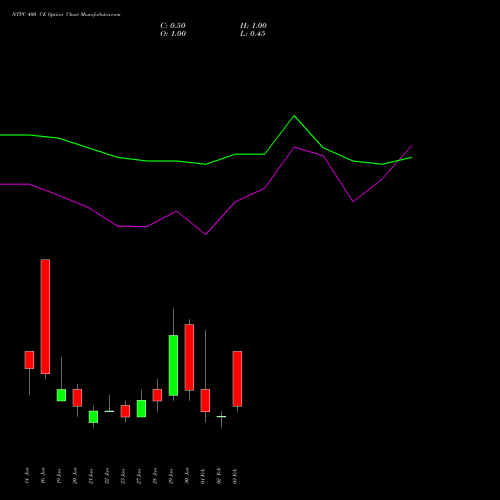Screen dimensions: 500x500
Task: Click the red candle for 30 Jan
Action: pos(189,357)
